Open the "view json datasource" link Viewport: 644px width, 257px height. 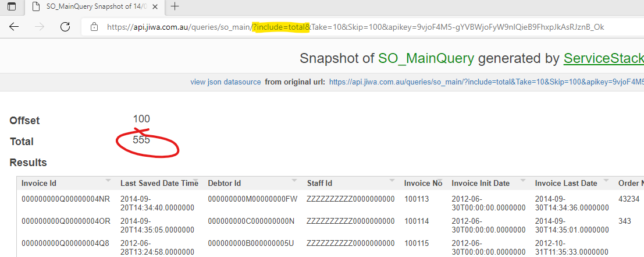[x=225, y=82]
